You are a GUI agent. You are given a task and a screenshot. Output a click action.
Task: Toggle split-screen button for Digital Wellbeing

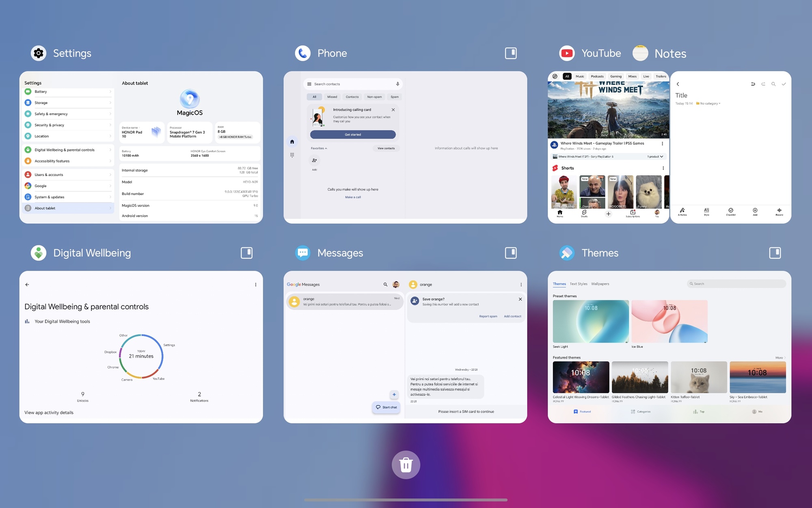(x=246, y=253)
